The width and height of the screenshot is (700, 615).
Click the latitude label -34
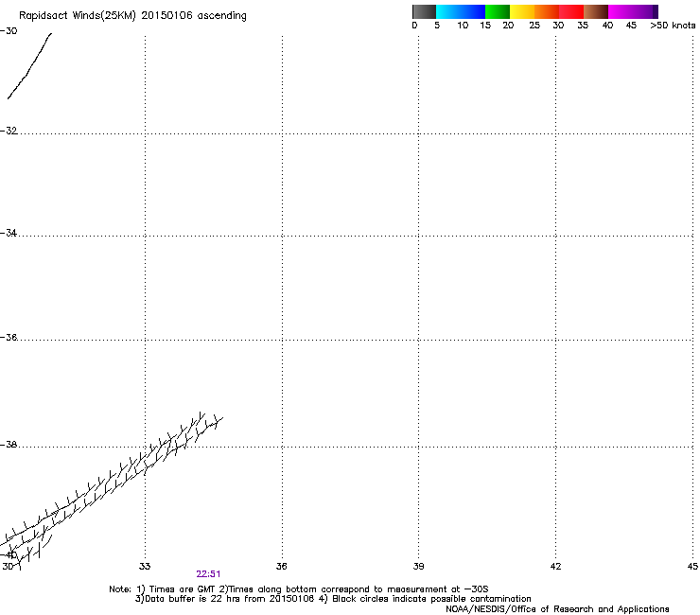tap(9, 233)
